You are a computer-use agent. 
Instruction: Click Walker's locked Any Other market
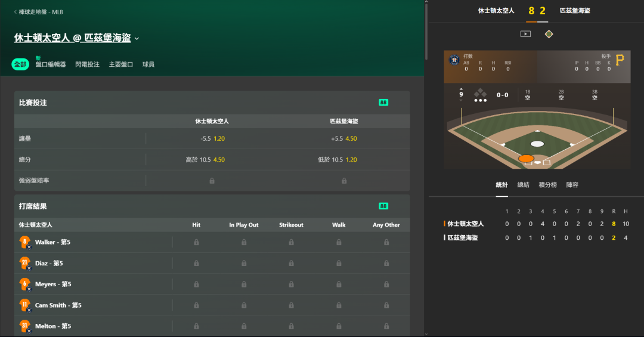coord(386,243)
